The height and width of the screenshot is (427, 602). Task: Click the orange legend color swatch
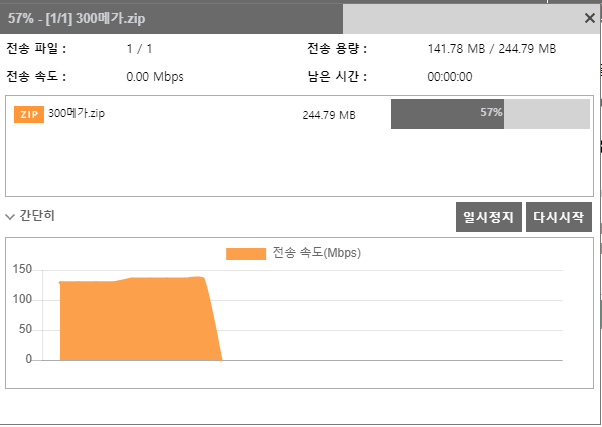coord(246,254)
